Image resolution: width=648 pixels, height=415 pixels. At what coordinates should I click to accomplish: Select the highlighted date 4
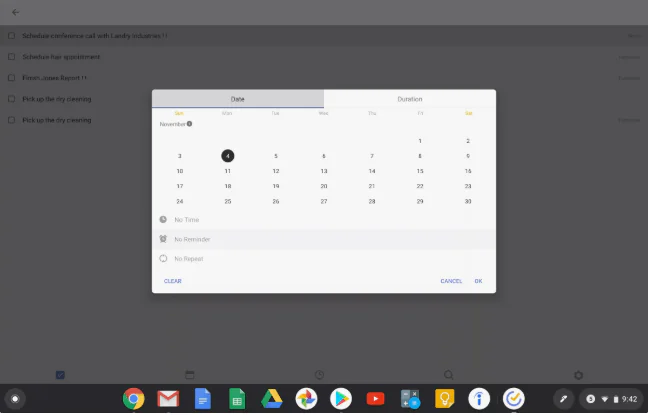228,156
